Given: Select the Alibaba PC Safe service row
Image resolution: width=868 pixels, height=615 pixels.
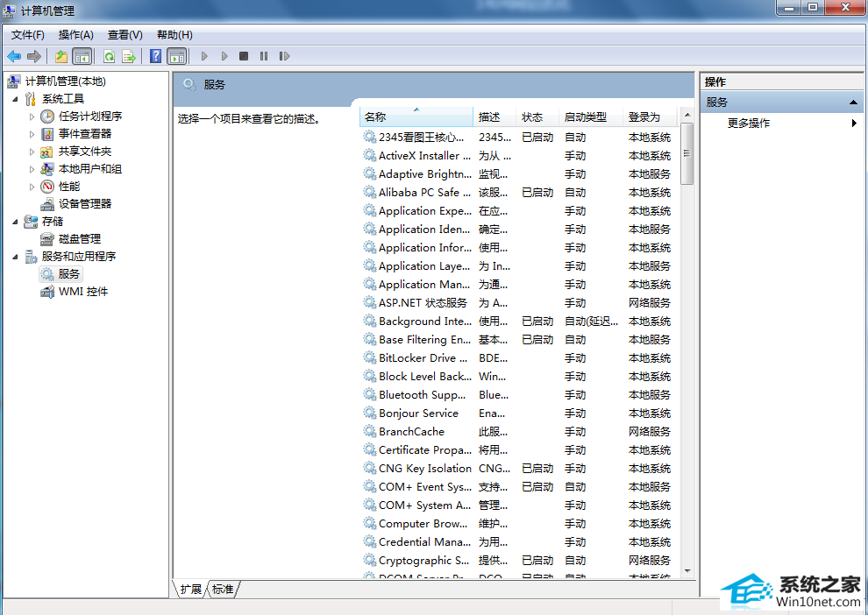Looking at the screenshot, I should pyautogui.click(x=519, y=193).
